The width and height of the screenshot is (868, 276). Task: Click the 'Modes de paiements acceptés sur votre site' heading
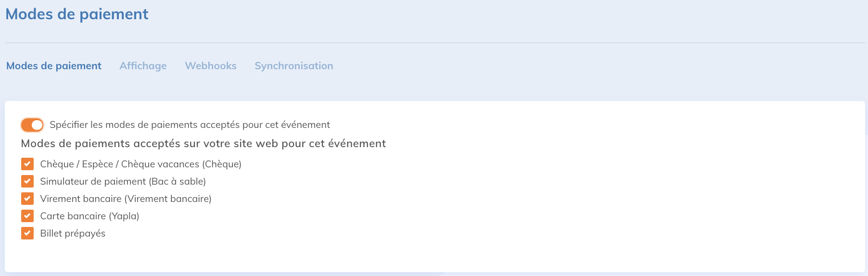[203, 144]
